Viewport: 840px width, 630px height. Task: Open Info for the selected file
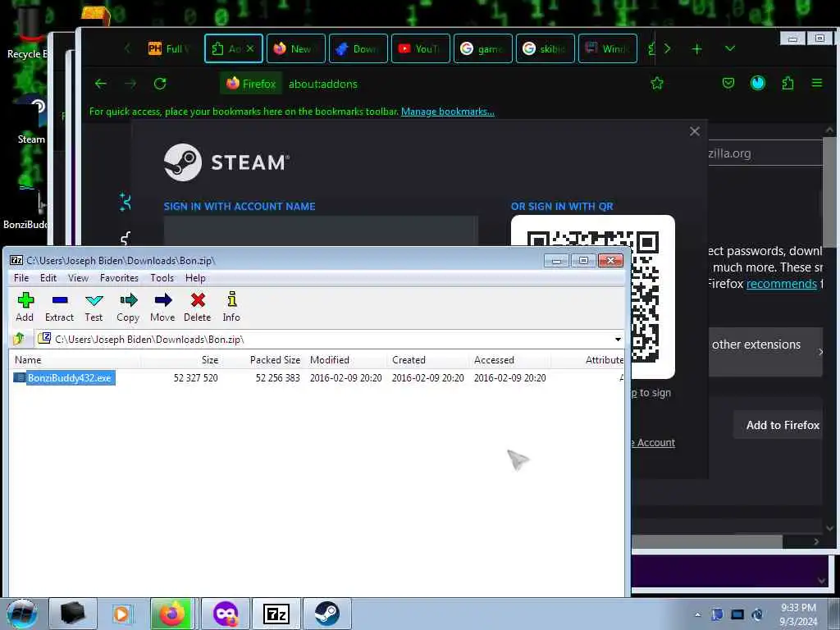pyautogui.click(x=231, y=307)
